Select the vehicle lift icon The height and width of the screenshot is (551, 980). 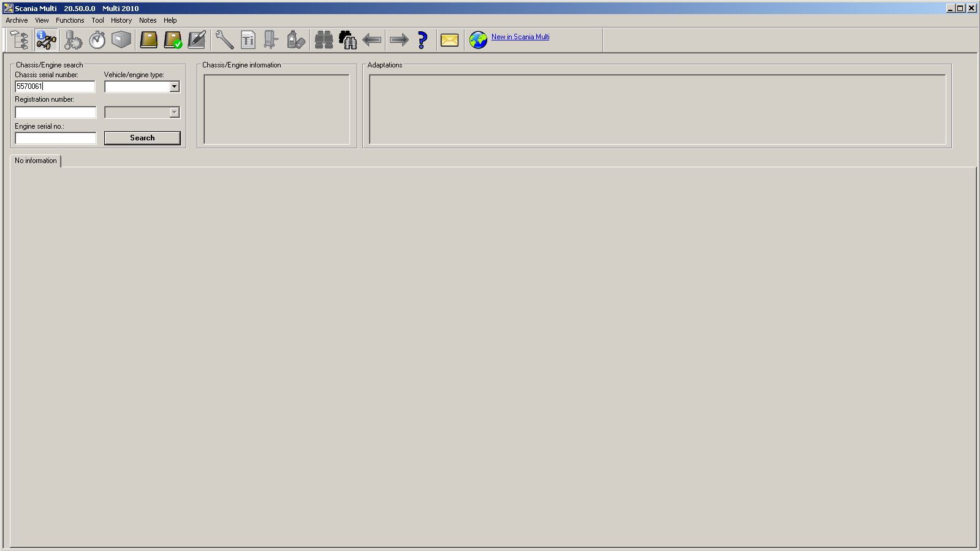[271, 40]
